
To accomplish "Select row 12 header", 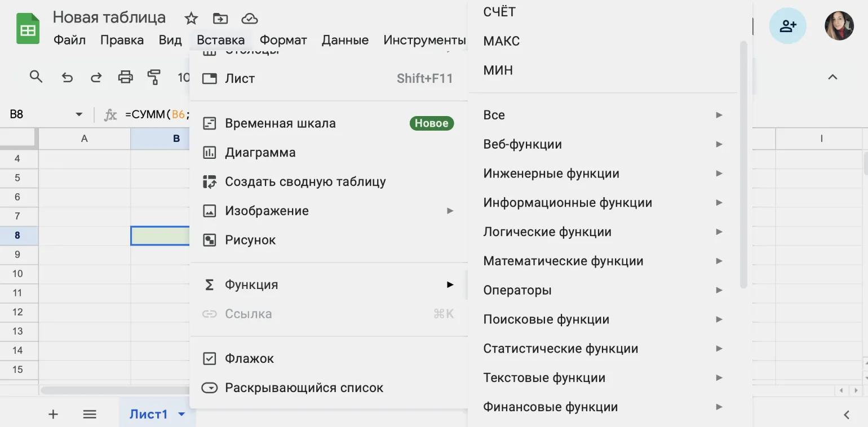I will coord(17,312).
